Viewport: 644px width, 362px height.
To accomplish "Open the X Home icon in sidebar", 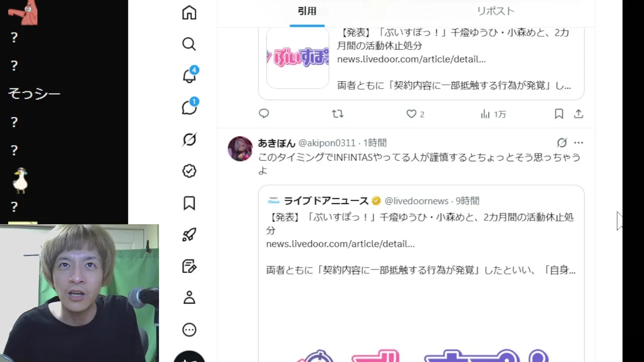I will (189, 13).
